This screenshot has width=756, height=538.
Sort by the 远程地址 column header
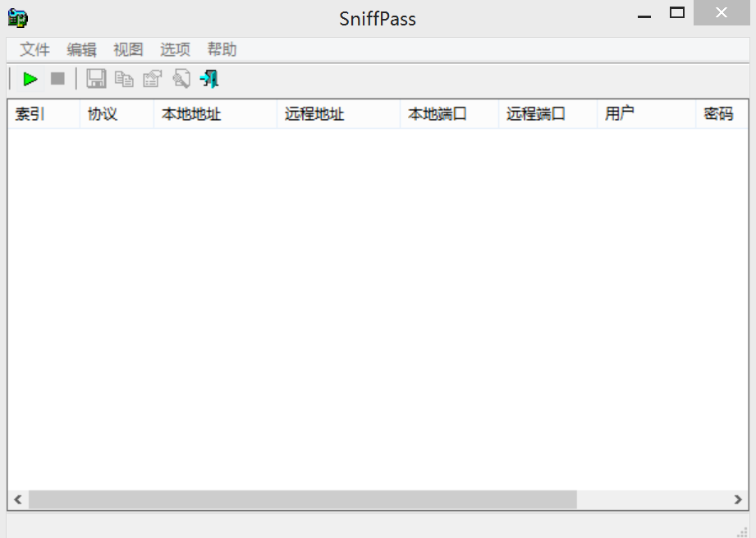(x=338, y=114)
